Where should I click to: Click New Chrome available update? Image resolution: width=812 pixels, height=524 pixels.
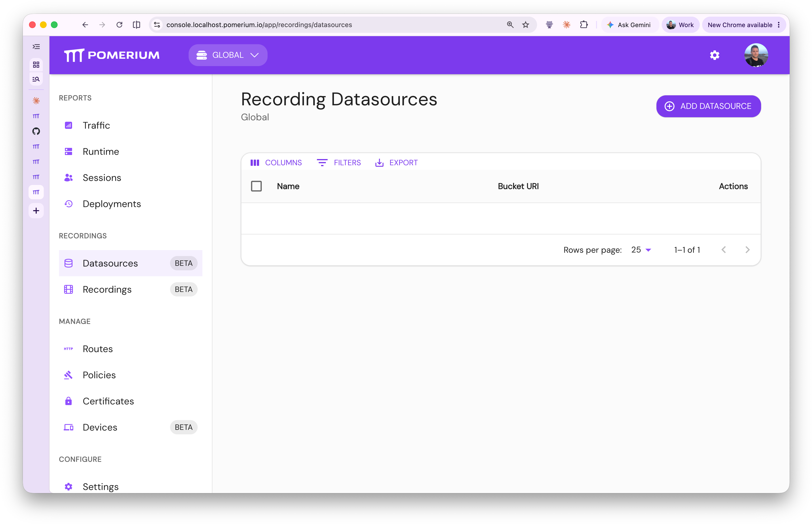pyautogui.click(x=744, y=25)
